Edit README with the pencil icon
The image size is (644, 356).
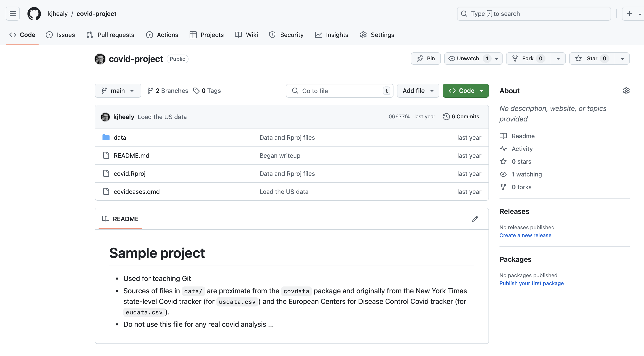pyautogui.click(x=475, y=219)
